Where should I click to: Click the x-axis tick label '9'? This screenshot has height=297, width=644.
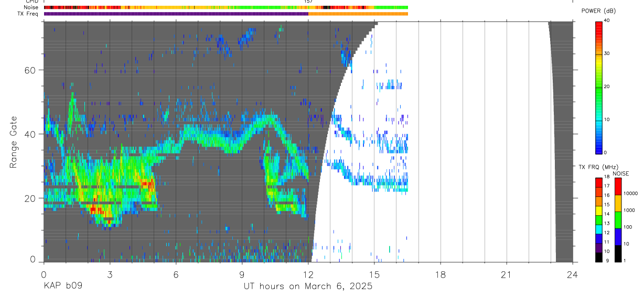(242, 275)
